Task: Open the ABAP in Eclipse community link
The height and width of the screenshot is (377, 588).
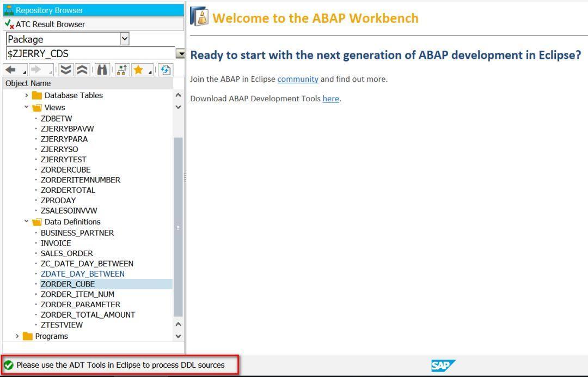Action: 298,79
